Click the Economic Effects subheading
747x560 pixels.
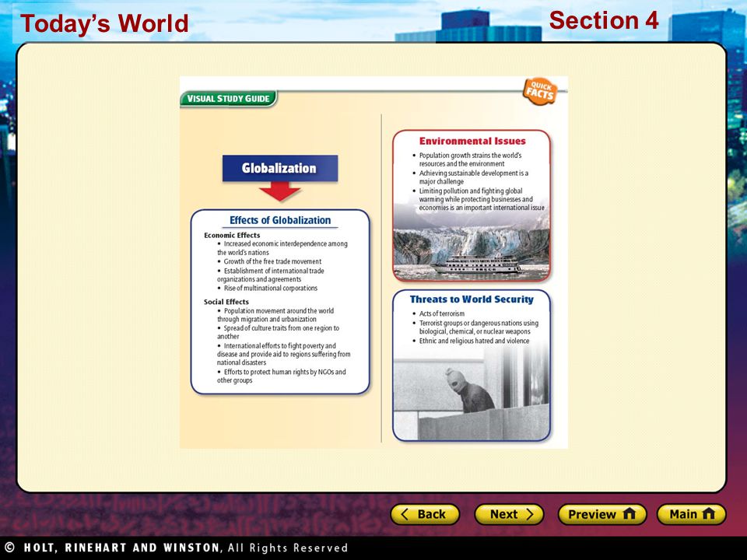pos(232,235)
